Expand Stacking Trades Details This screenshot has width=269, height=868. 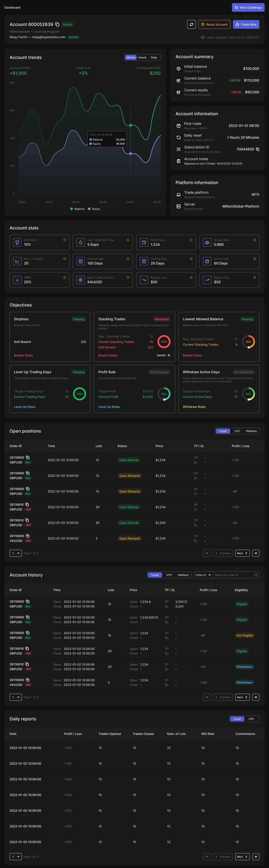[x=163, y=355]
